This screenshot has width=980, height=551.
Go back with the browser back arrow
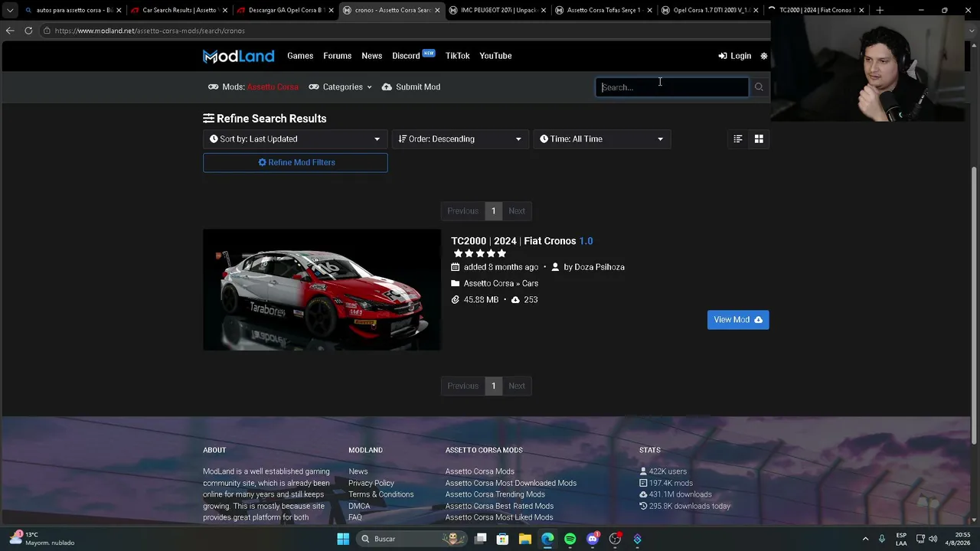coord(10,31)
